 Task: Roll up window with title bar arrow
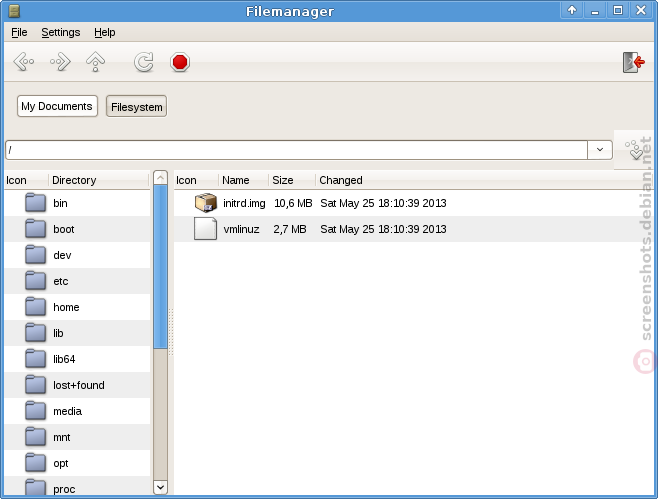coord(572,10)
